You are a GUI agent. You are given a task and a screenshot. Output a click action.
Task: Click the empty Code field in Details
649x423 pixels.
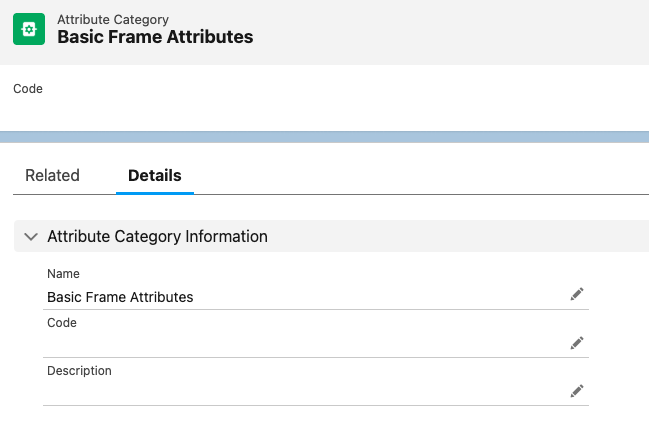click(300, 344)
